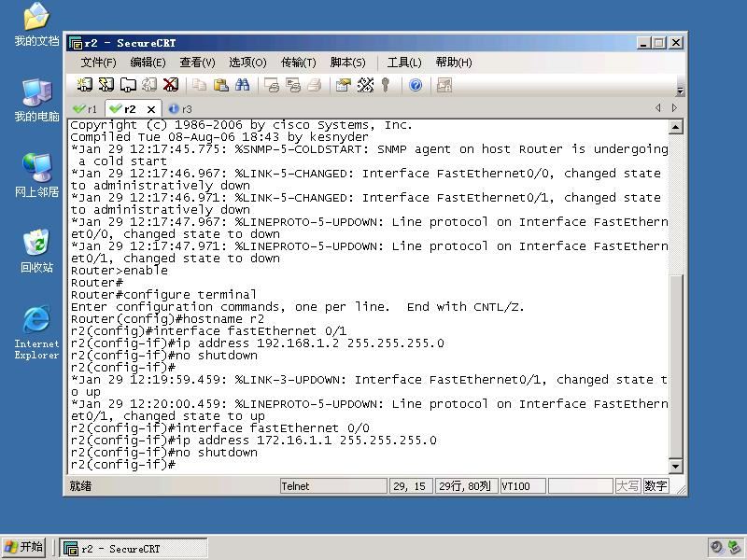Screen dimensions: 747x560
Task: Select the 网上邻居 desktop icon
Action: tap(36, 175)
